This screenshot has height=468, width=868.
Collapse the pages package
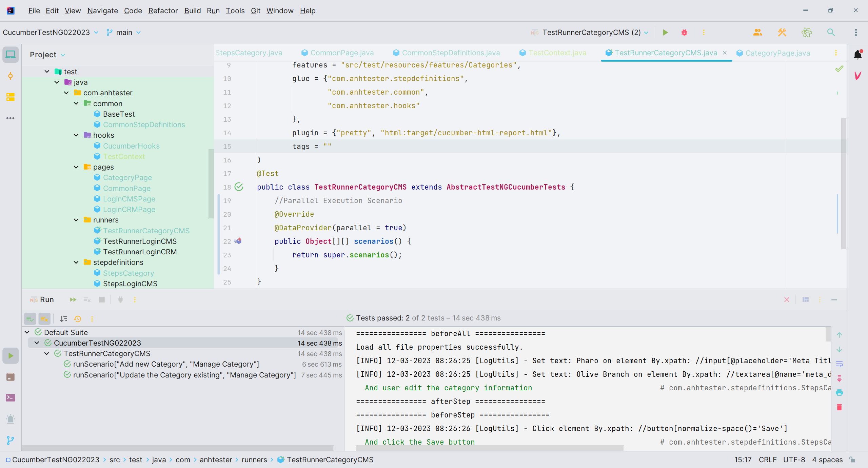(x=76, y=167)
